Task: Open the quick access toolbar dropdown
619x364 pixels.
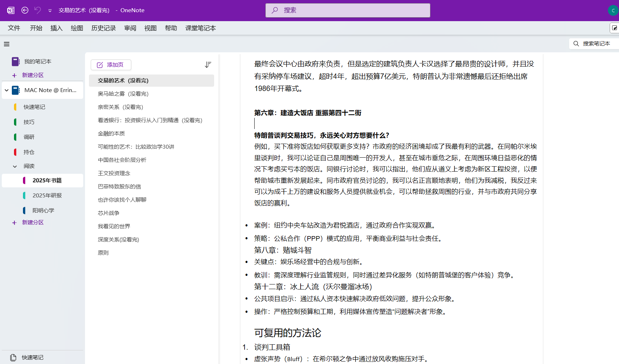Action: pos(50,11)
